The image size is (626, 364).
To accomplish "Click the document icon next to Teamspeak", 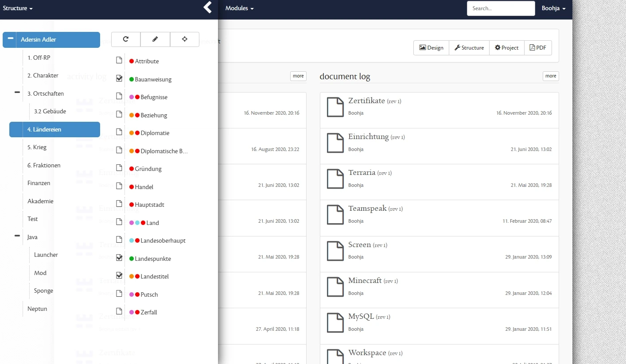I will coord(335,214).
